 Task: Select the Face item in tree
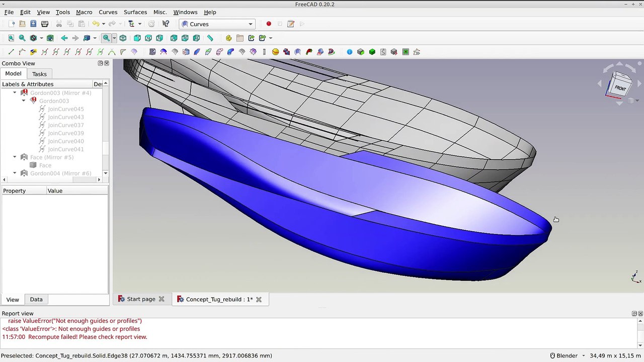click(x=45, y=165)
